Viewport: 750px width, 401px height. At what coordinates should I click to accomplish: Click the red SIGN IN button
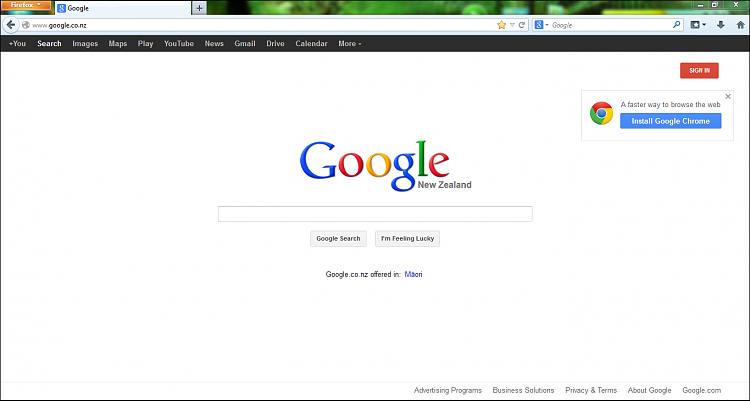coord(699,70)
